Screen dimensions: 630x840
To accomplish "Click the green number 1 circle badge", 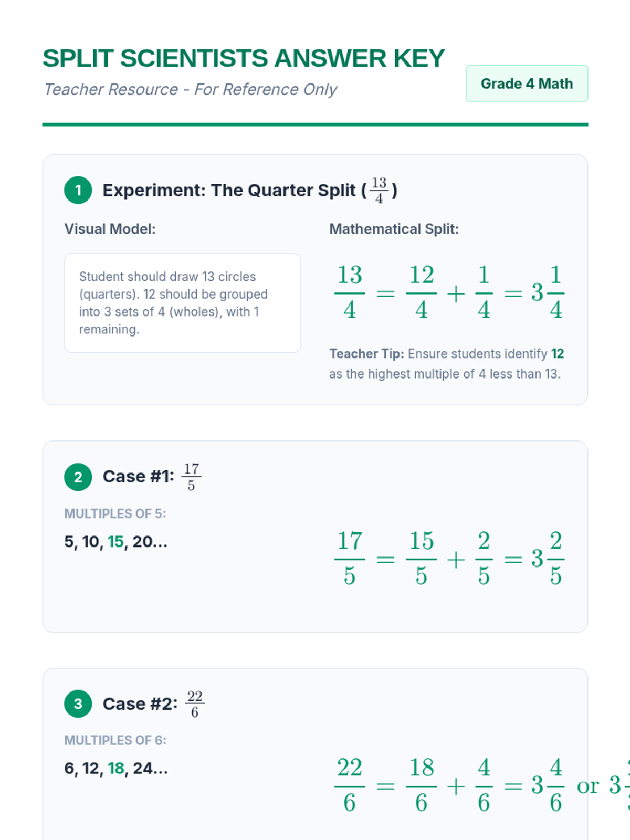I will (78, 190).
